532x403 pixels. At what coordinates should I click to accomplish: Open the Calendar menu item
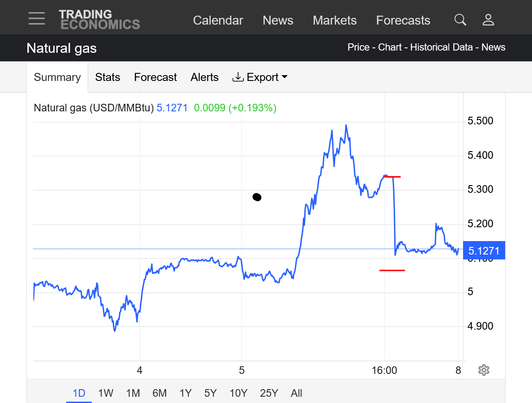click(218, 21)
